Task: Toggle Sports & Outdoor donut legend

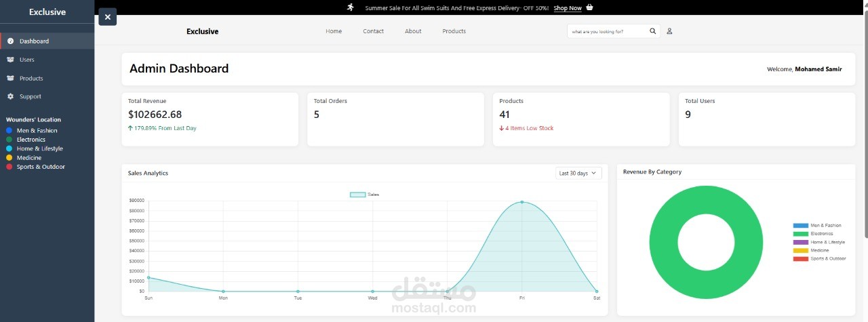Action: coord(819,258)
